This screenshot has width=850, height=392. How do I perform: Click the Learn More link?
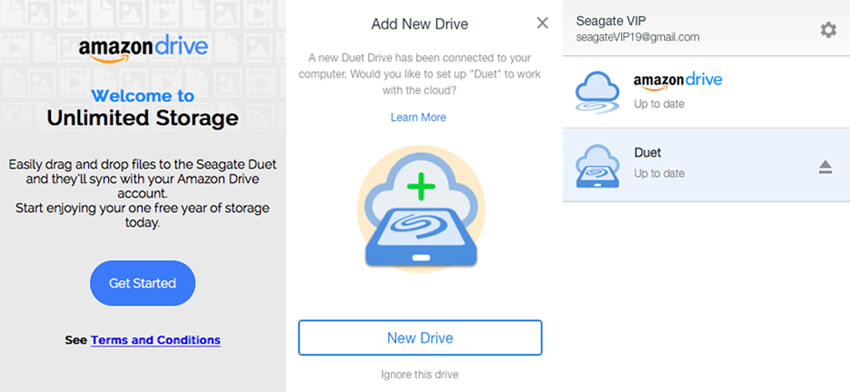click(x=418, y=117)
